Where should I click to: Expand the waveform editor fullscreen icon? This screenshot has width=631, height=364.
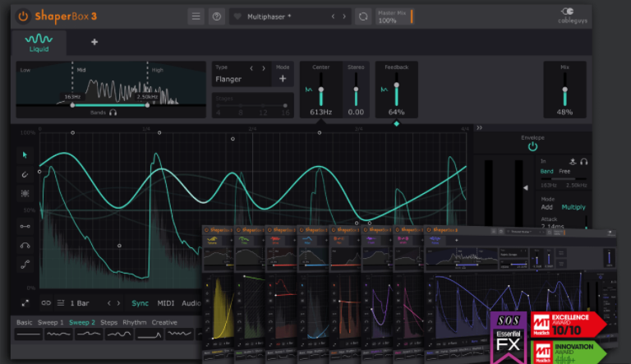click(x=25, y=303)
